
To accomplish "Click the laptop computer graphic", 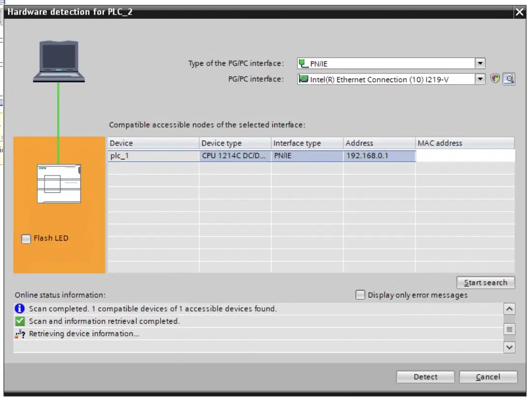I will [x=59, y=61].
